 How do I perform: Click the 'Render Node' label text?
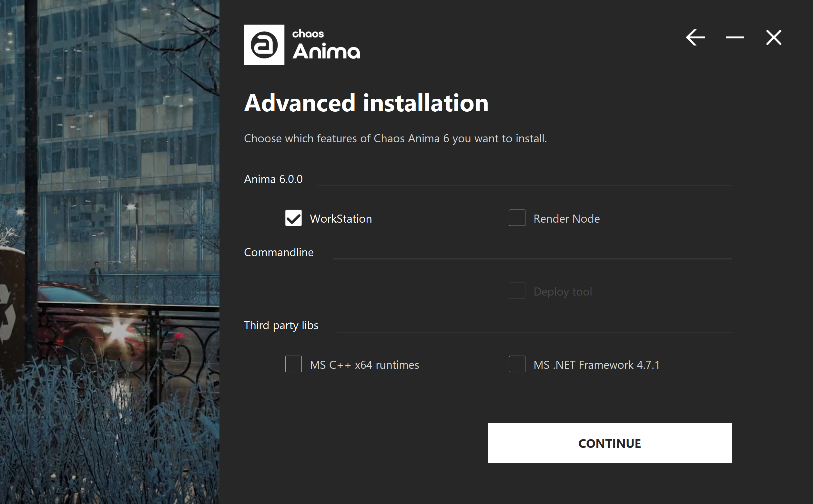pos(567,219)
